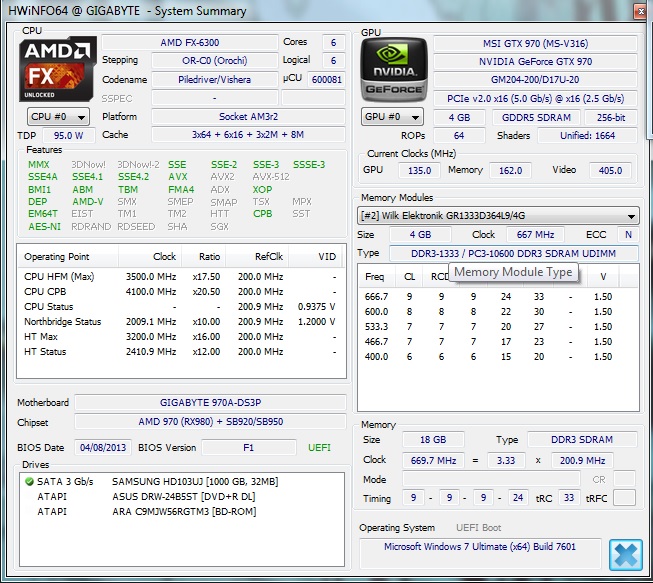The image size is (653, 583).
Task: Click the PCIe v2.0 x16 bus field
Action: 536,99
